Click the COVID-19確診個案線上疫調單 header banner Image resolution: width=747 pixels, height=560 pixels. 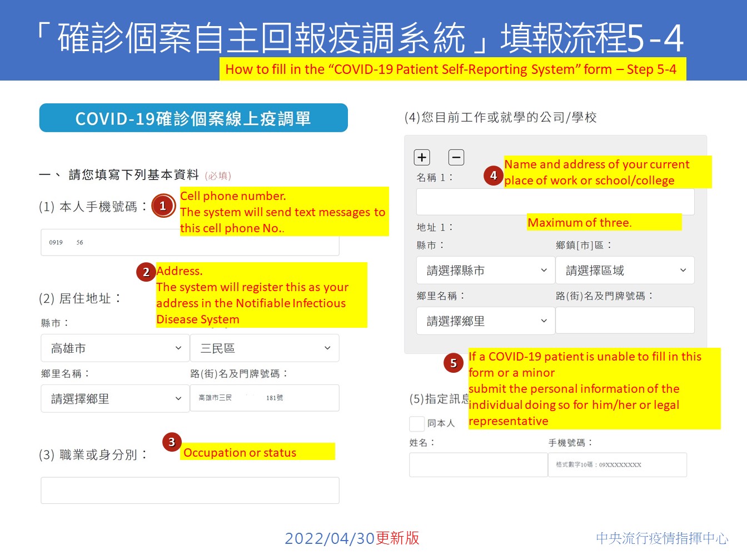pos(193,118)
